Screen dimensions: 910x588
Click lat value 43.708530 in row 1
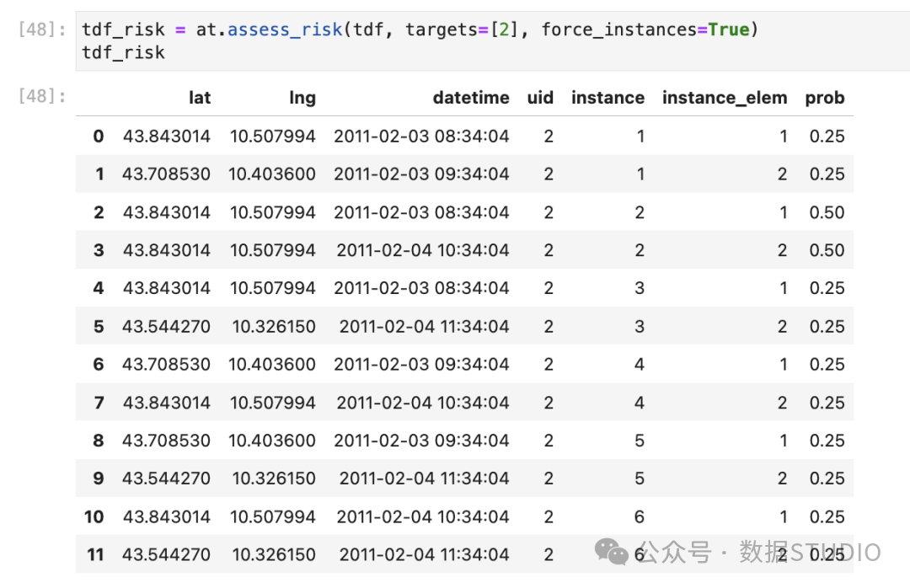point(166,174)
